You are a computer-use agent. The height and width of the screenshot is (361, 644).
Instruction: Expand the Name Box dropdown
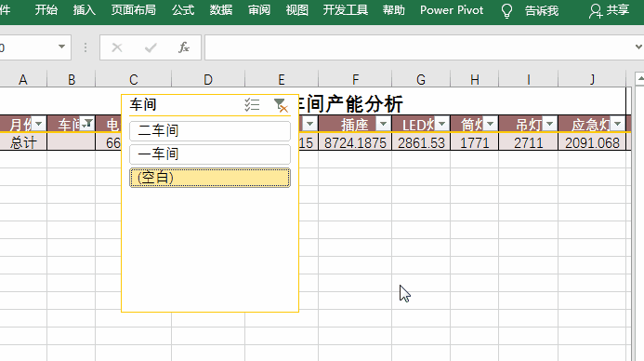pos(61,47)
